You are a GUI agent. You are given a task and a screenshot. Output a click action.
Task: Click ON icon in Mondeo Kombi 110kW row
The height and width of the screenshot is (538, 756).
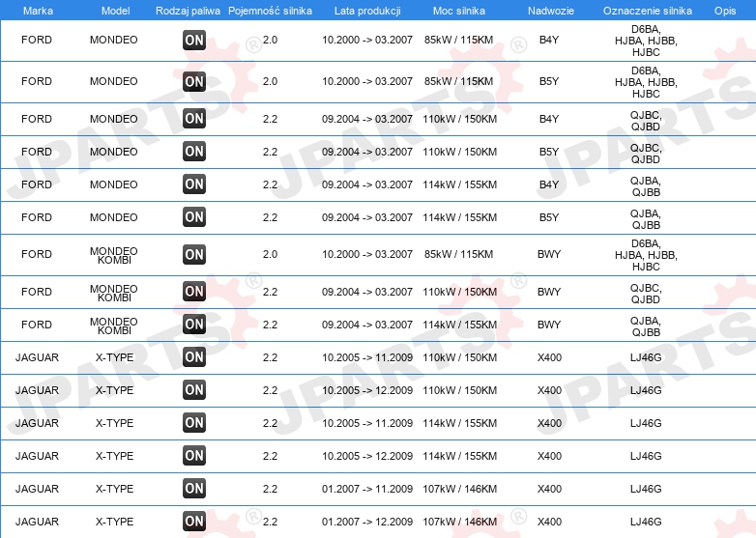[x=194, y=292]
